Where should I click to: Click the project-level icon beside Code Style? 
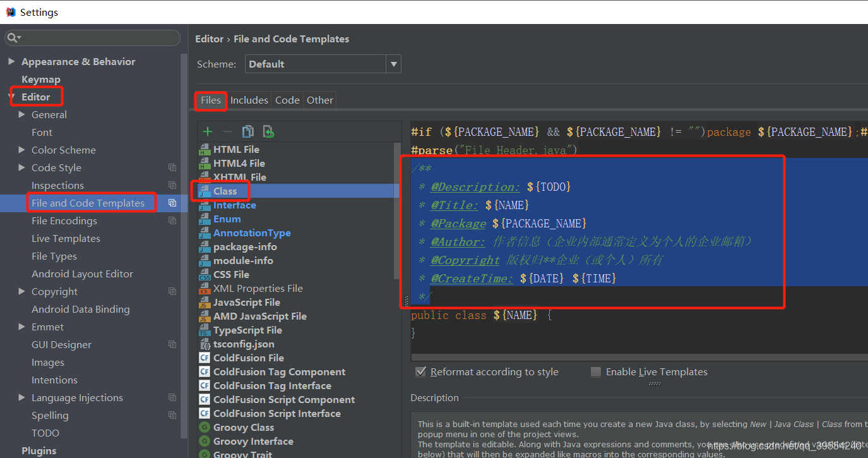pyautogui.click(x=172, y=167)
